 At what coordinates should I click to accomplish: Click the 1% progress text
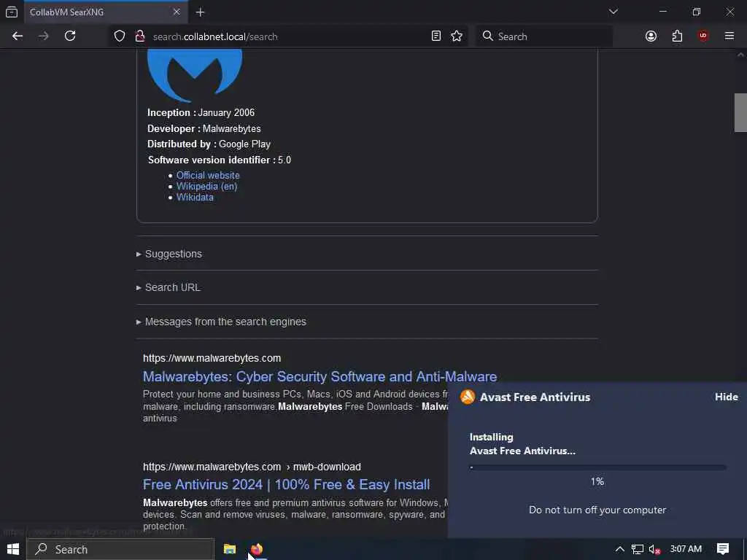[597, 481]
